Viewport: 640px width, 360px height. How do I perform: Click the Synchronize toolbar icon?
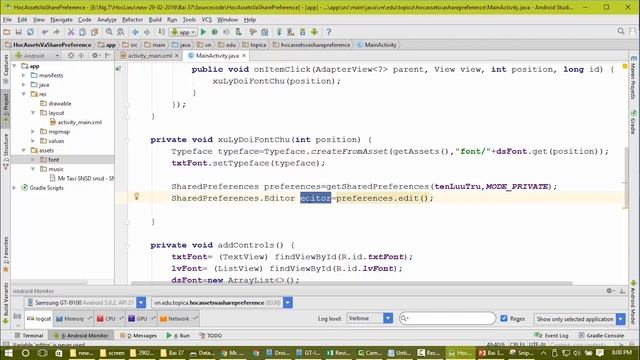coord(30,32)
